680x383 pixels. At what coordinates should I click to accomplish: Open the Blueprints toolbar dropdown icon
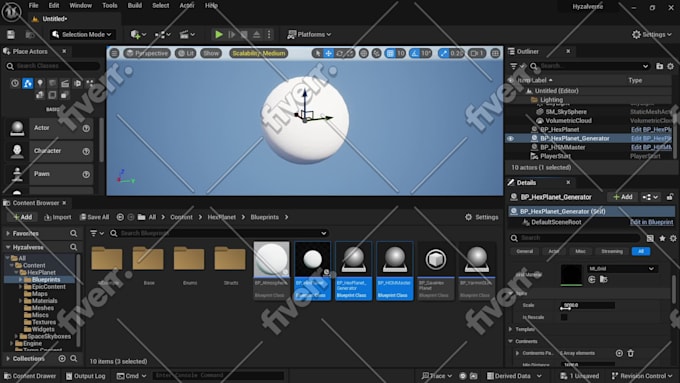[x=163, y=34]
